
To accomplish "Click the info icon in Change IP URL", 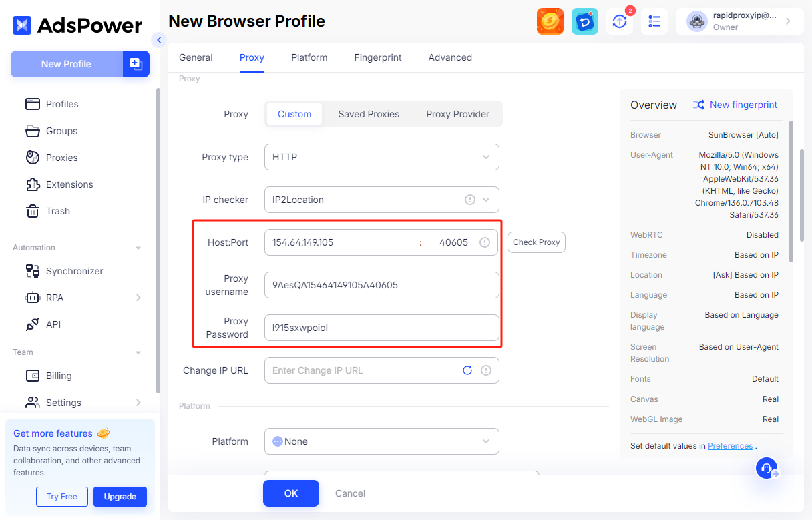I will tap(485, 370).
